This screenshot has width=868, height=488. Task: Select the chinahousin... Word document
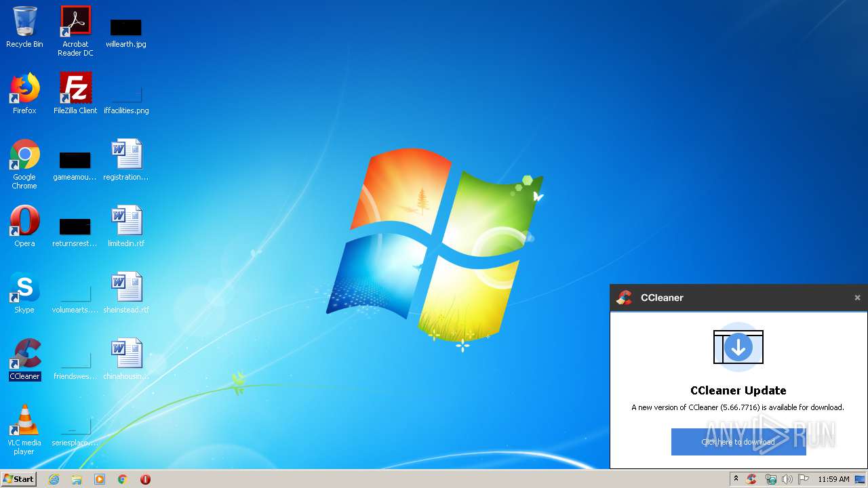point(126,360)
